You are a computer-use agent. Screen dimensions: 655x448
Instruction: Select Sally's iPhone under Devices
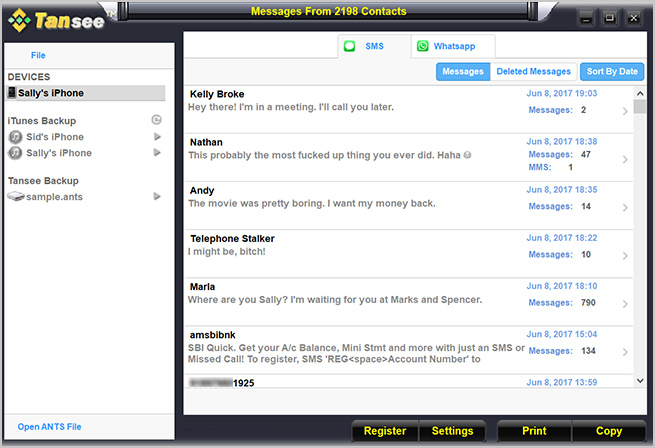pos(84,93)
